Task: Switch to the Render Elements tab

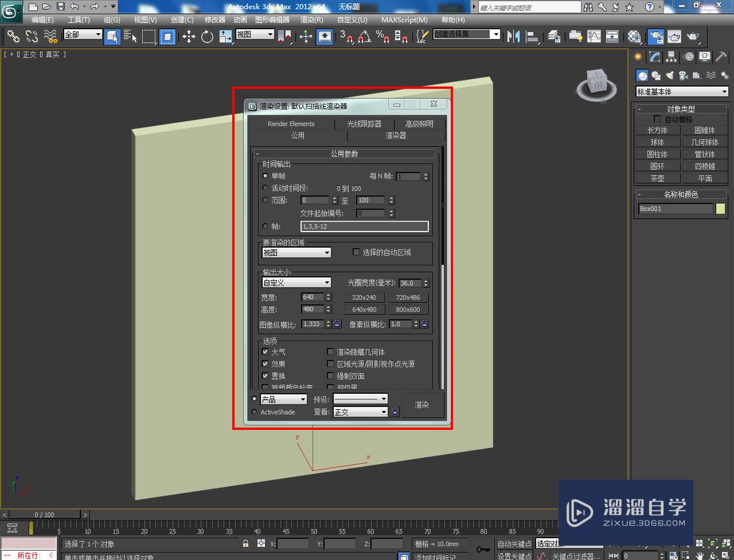Action: pyautogui.click(x=291, y=124)
